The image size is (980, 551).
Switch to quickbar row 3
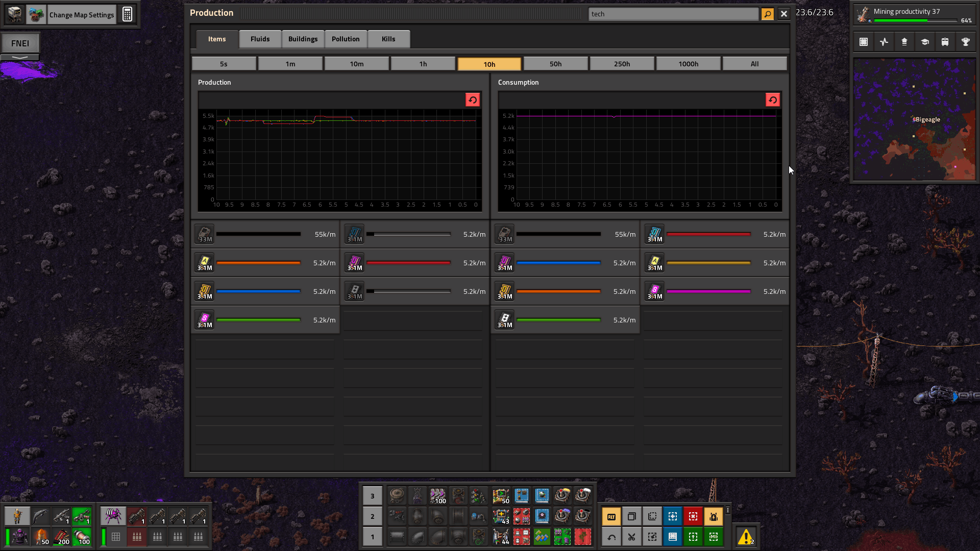(x=372, y=496)
